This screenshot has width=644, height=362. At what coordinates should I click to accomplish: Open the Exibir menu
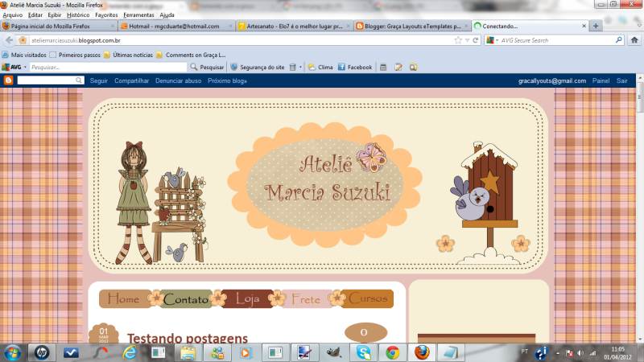54,14
